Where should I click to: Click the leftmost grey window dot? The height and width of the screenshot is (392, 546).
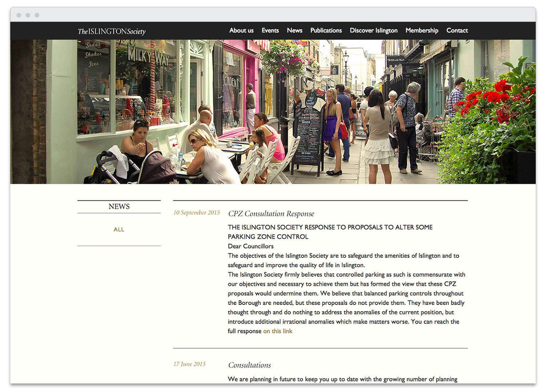point(19,15)
